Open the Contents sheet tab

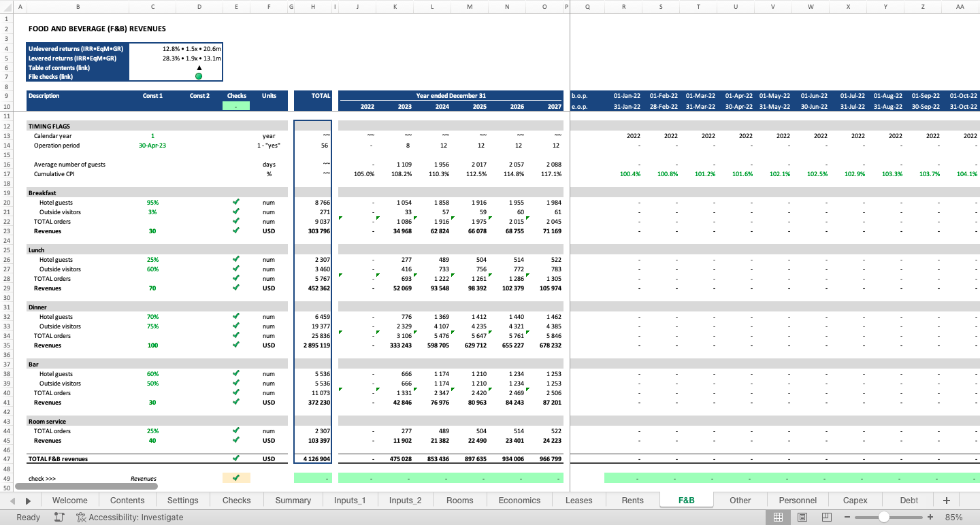(127, 501)
